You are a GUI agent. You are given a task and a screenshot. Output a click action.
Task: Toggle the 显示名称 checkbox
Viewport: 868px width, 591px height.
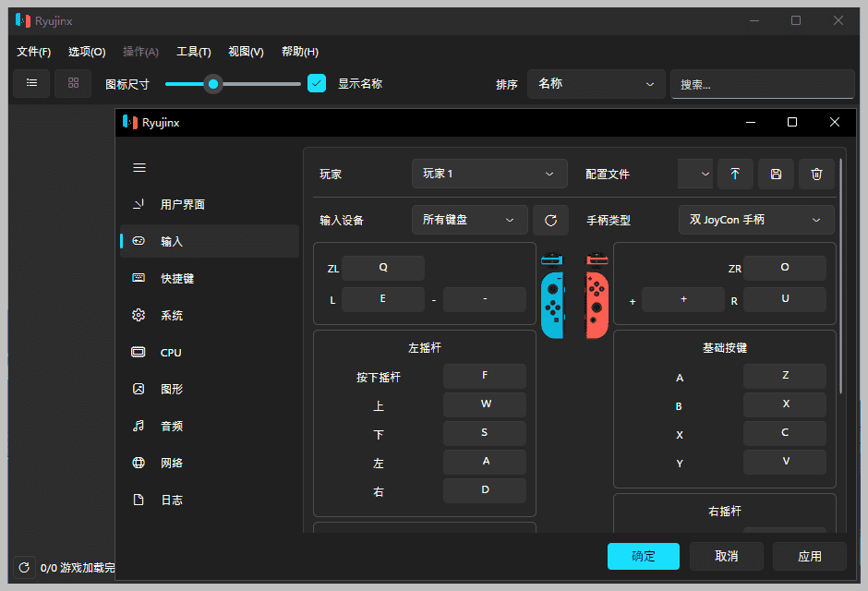(317, 83)
